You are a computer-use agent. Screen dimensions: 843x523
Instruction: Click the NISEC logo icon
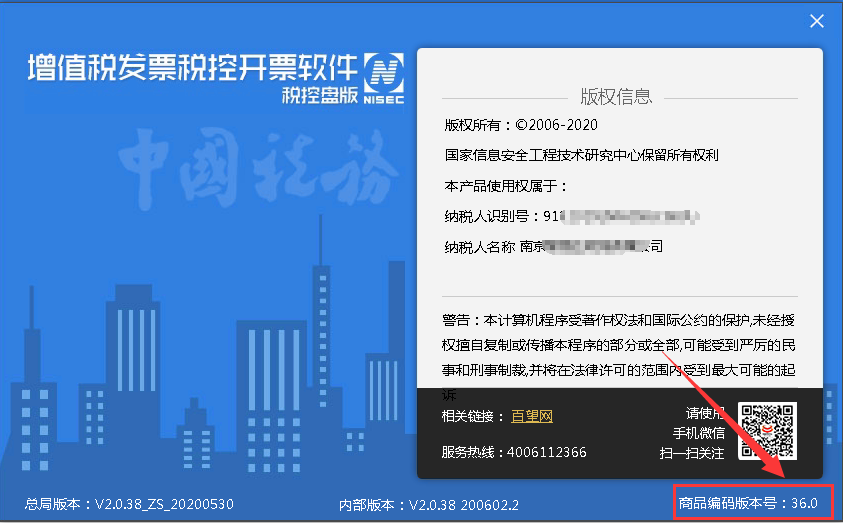(384, 78)
